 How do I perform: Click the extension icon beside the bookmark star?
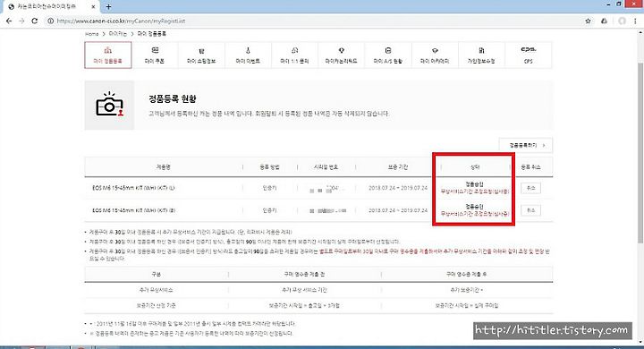(x=604, y=21)
